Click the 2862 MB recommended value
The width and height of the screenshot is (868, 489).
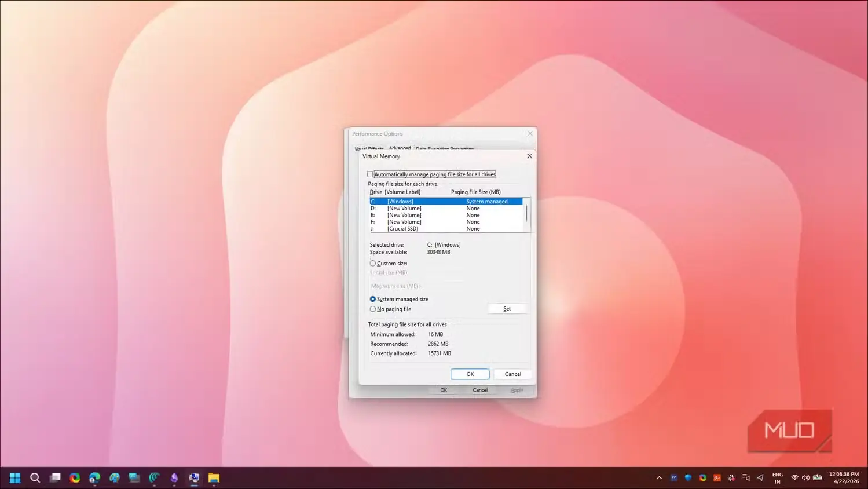coord(438,344)
